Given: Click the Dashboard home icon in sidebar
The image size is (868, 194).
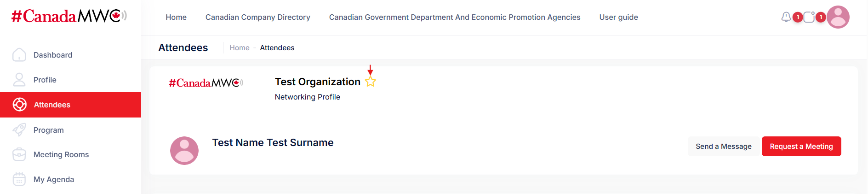Looking at the screenshot, I should tap(19, 55).
